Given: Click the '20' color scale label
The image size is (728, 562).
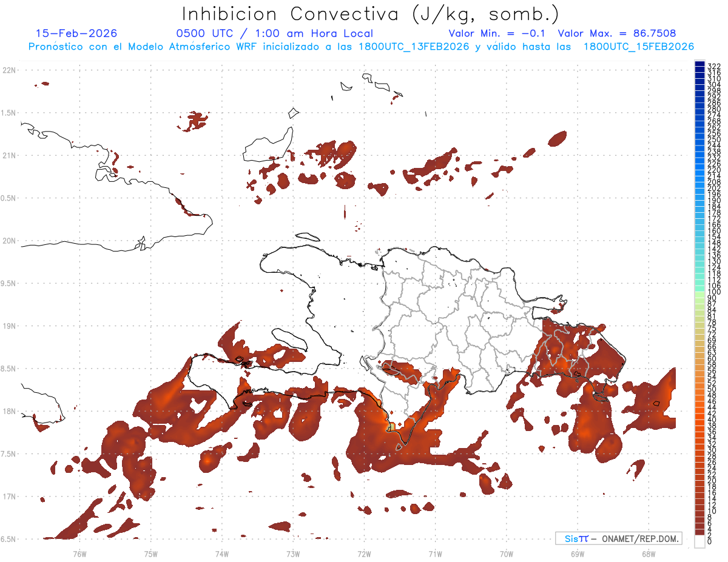Looking at the screenshot, I should coord(712,480).
